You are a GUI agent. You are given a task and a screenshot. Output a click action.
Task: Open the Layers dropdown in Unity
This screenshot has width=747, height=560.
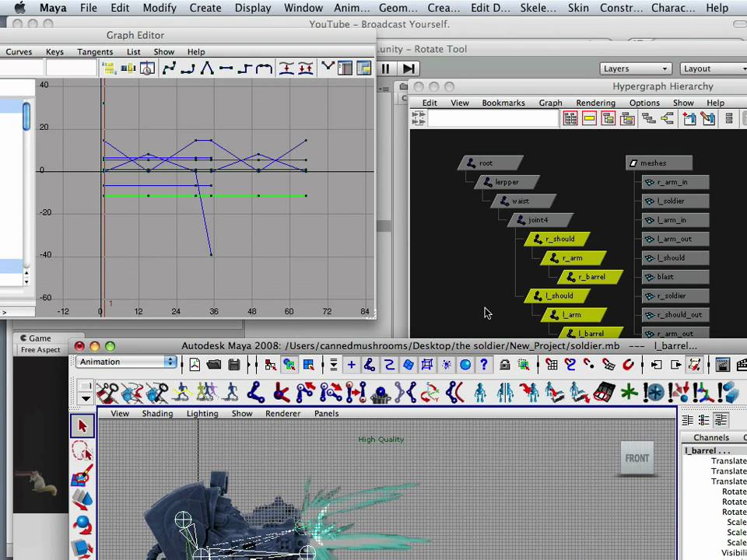point(635,68)
